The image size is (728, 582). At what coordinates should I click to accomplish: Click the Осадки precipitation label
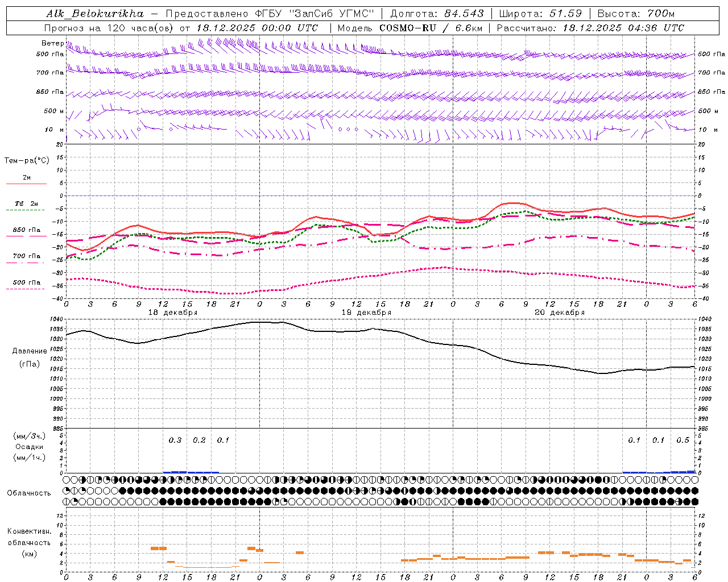pos(30,447)
